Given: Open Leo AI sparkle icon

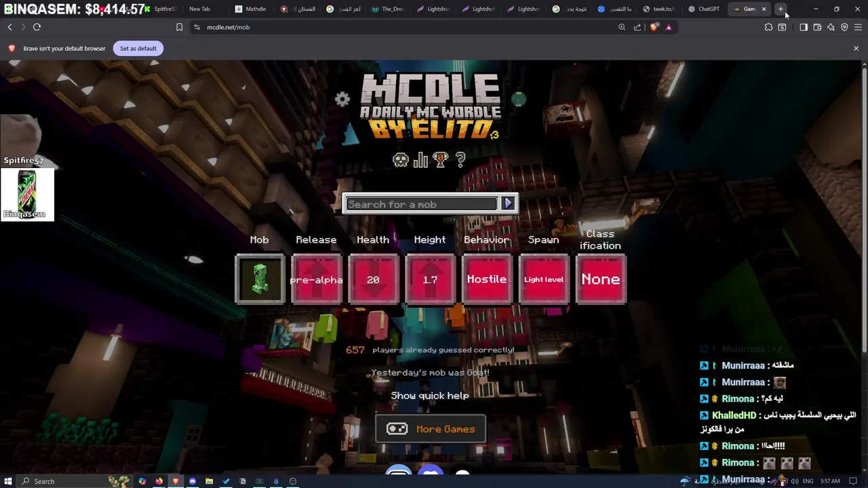Looking at the screenshot, I should tap(831, 27).
